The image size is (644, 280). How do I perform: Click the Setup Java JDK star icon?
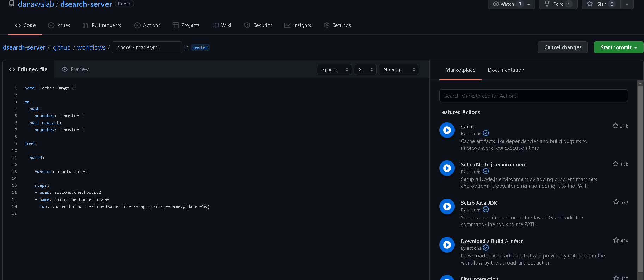click(x=616, y=202)
